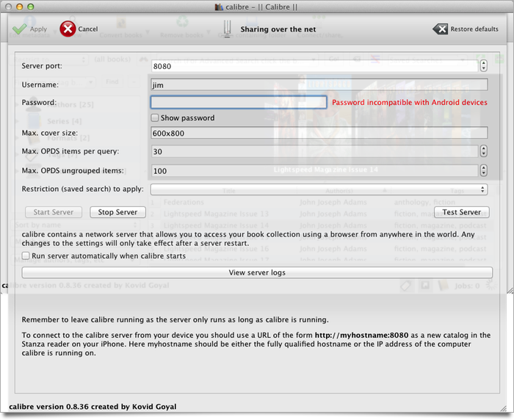This screenshot has height=420, width=514.
Task: Click the Sharing over the net icon
Action: (x=227, y=29)
